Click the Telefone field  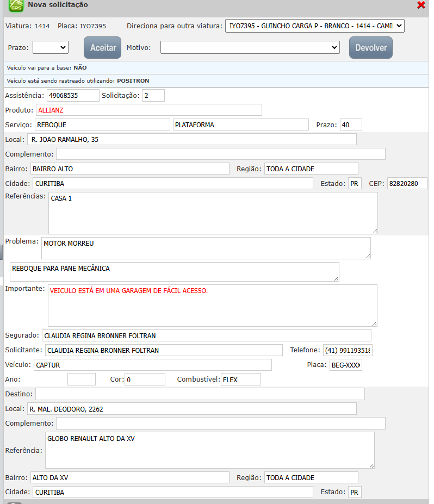348,350
